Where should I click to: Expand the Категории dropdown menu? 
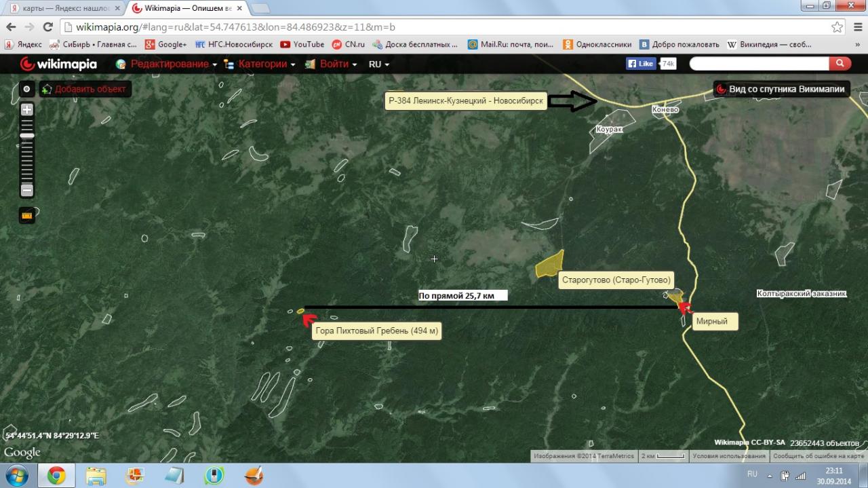point(262,64)
